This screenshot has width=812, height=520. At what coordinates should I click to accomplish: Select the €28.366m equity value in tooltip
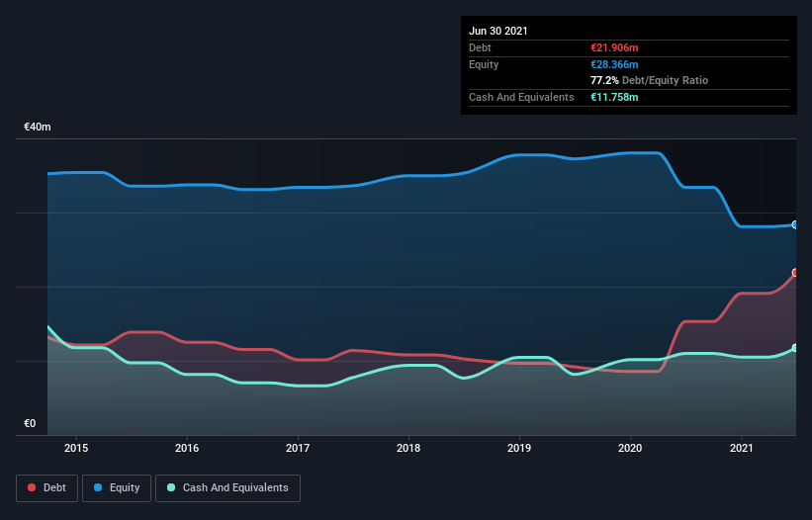click(x=614, y=64)
